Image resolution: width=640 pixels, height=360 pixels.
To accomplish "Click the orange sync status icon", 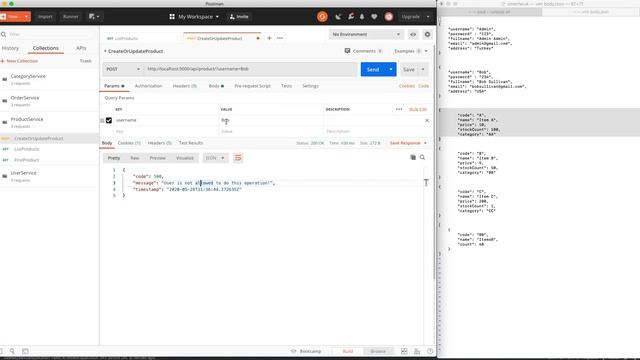I will pyautogui.click(x=322, y=17).
